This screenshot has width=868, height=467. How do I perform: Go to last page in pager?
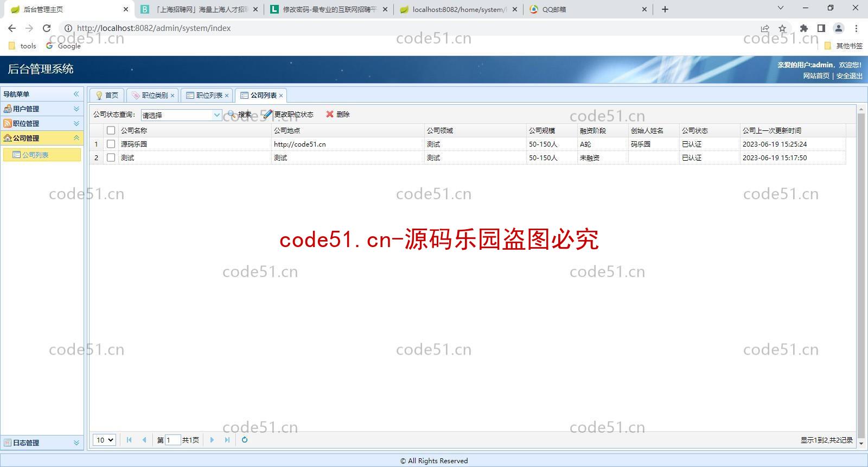click(x=227, y=440)
